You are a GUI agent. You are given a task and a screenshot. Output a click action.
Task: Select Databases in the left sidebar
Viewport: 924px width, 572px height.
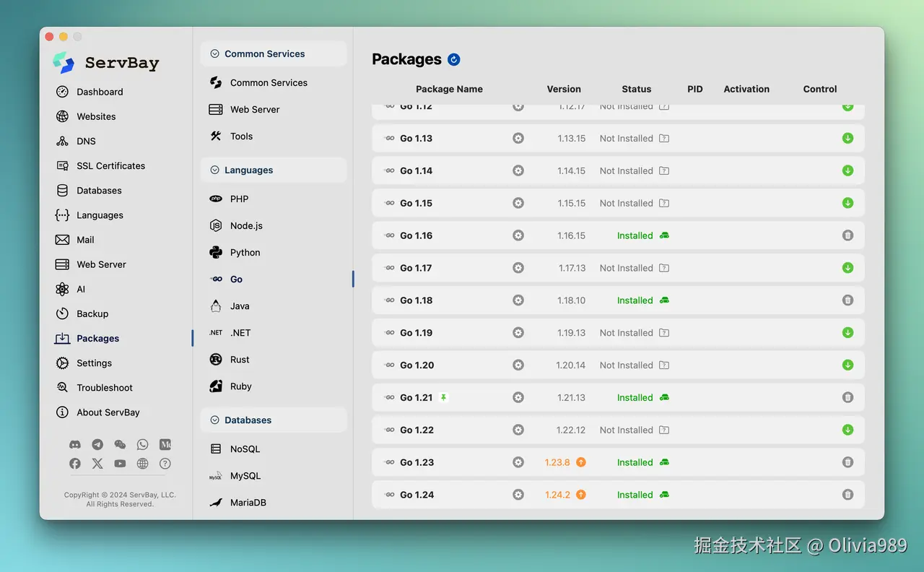99,191
